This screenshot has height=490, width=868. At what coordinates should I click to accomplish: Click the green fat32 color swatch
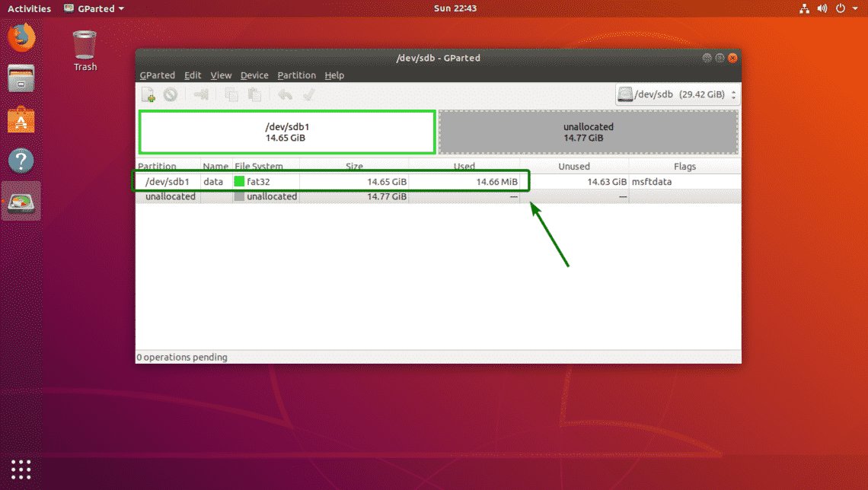click(x=239, y=181)
